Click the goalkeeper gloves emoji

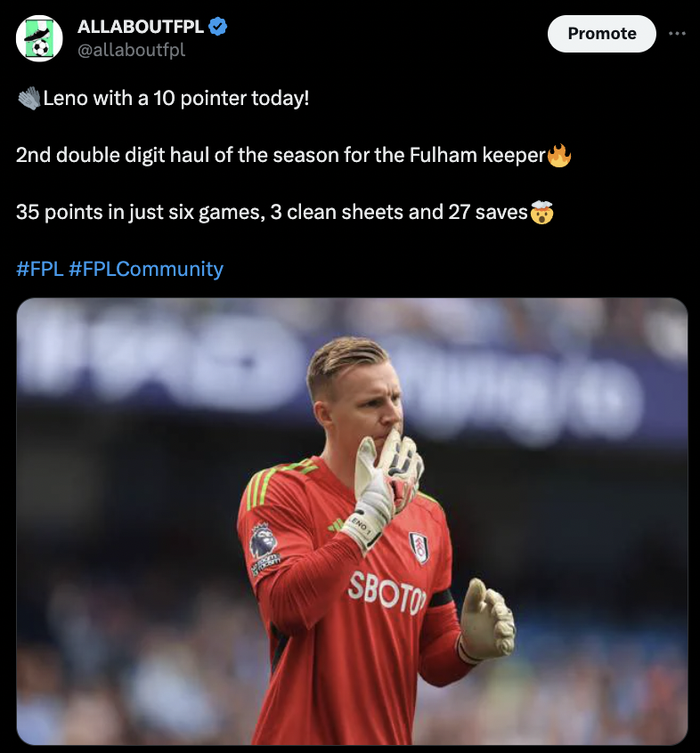coord(28,99)
